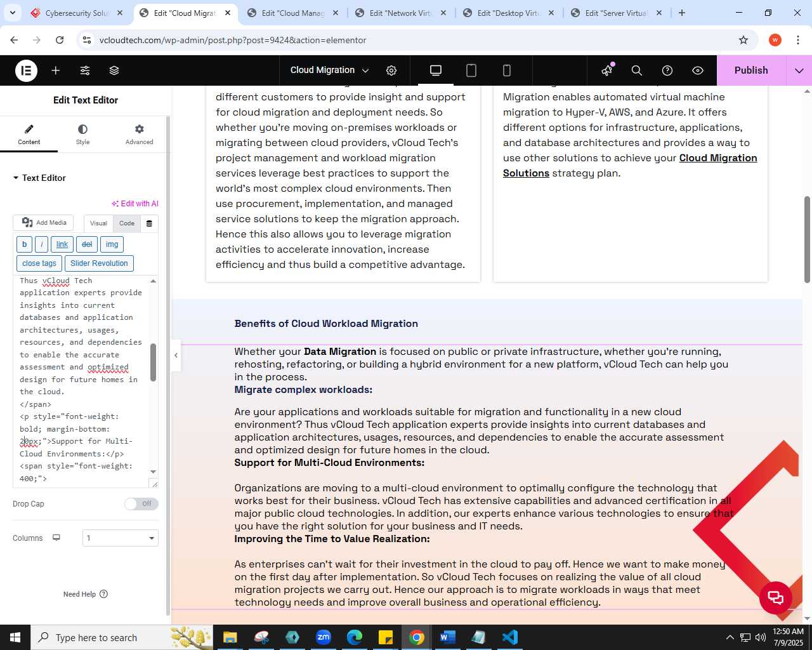Open the help question-mark icon
The image size is (812, 650).
[x=667, y=70]
